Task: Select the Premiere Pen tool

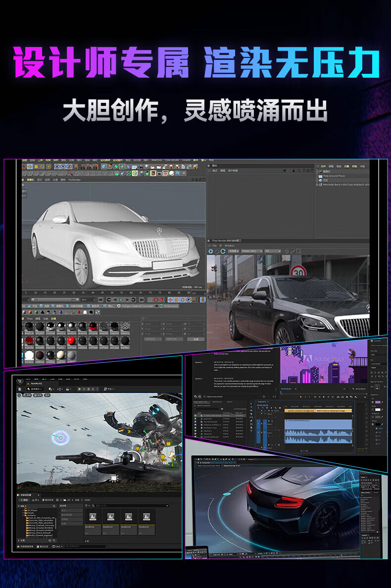Action: click(251, 421)
